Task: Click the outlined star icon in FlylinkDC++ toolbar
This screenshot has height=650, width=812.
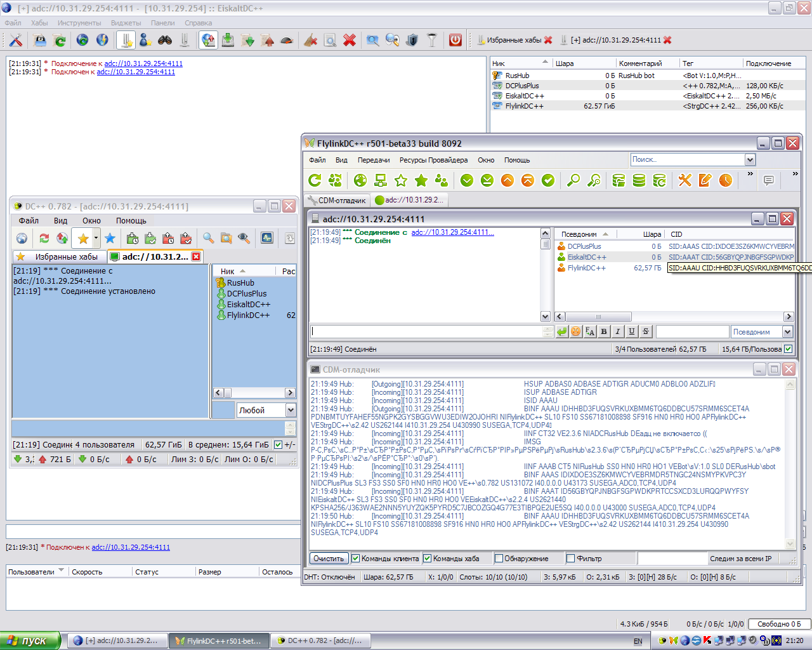Action: tap(401, 180)
